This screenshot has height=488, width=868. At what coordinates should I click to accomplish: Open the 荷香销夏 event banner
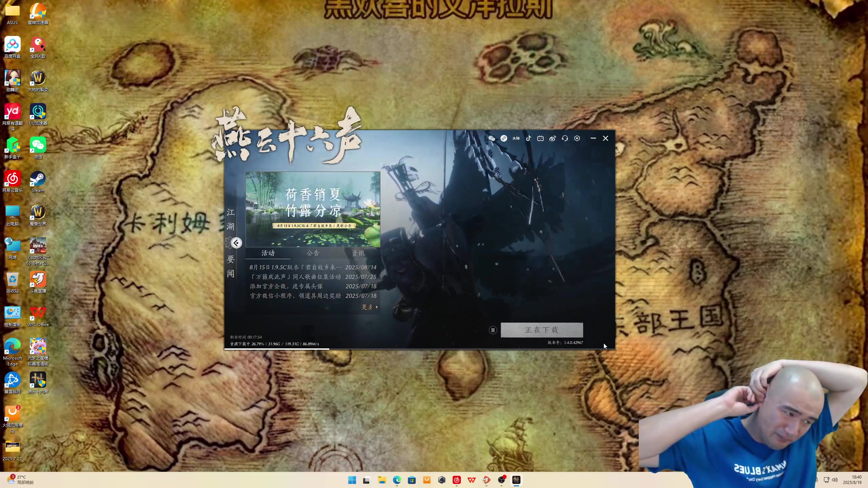(x=313, y=209)
